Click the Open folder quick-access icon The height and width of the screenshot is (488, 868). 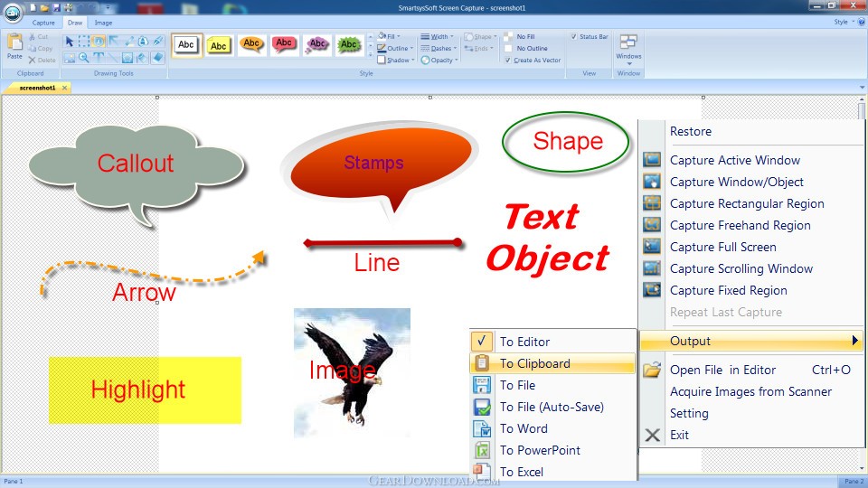(x=45, y=8)
